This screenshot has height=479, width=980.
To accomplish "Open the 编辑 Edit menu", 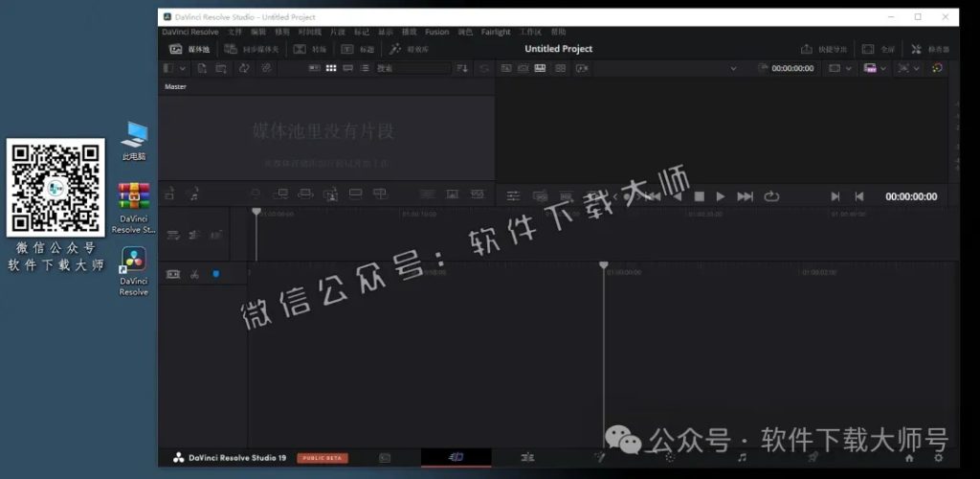I will pos(258,32).
